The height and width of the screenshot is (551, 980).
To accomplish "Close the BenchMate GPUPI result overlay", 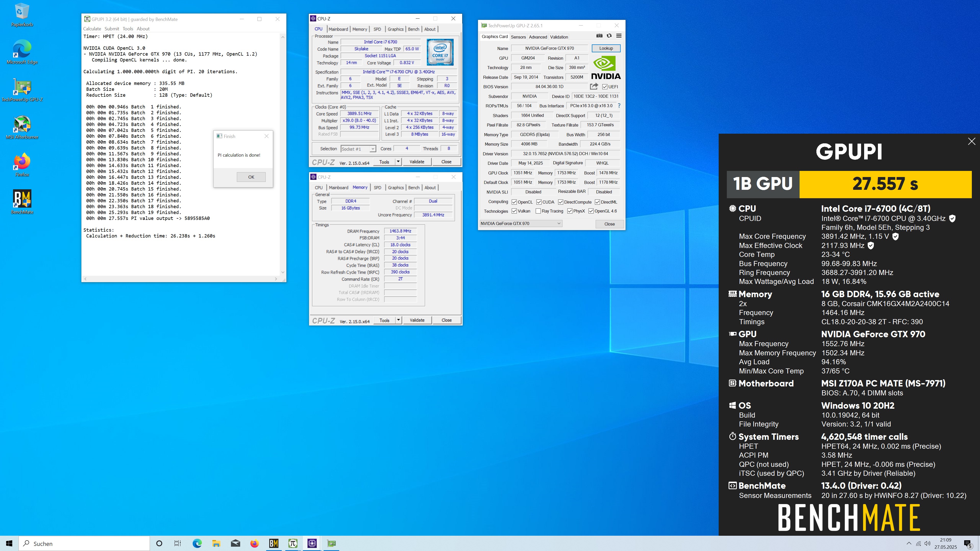I will click(972, 142).
